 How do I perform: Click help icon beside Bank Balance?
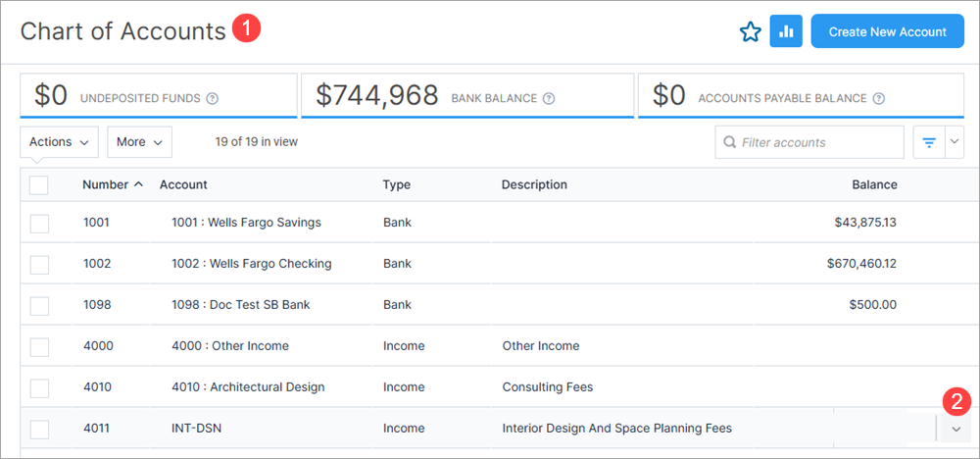[549, 98]
